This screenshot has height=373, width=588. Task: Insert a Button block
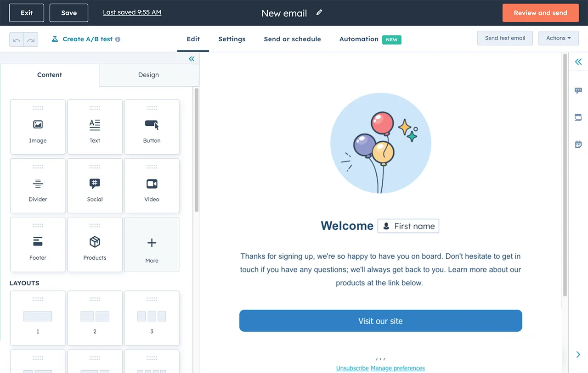pyautogui.click(x=152, y=127)
